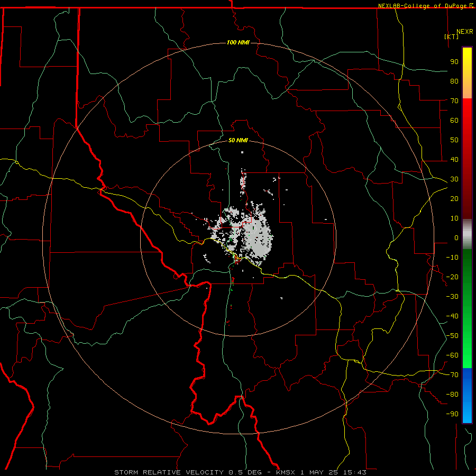Click the "80" value on the velocity scale
This screenshot has width=476, height=476.
tap(454, 81)
